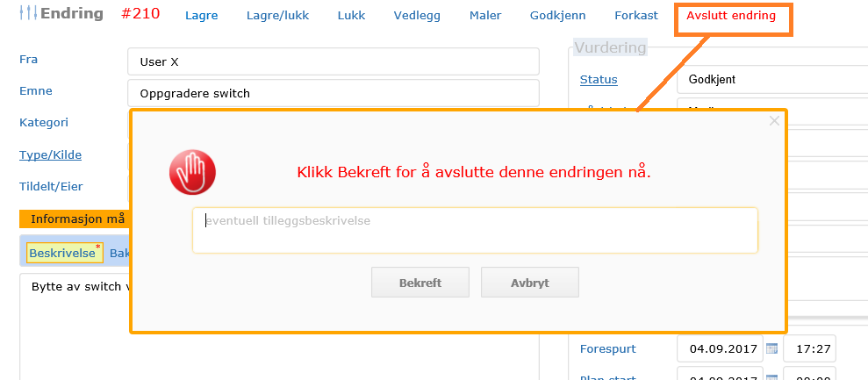Open Maler in the toolbar
Viewport: 868px width, 380px height.
(485, 16)
